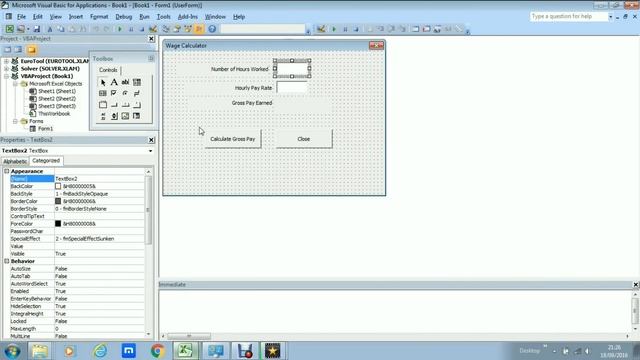
Task: Select the CheckBox control in Toolbox
Action: click(114, 93)
